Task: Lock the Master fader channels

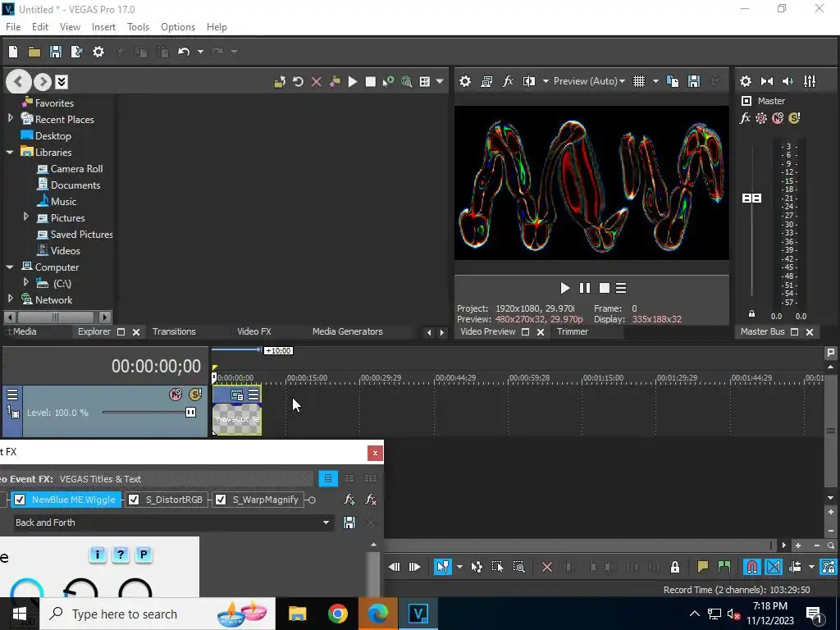Action: 751,314
